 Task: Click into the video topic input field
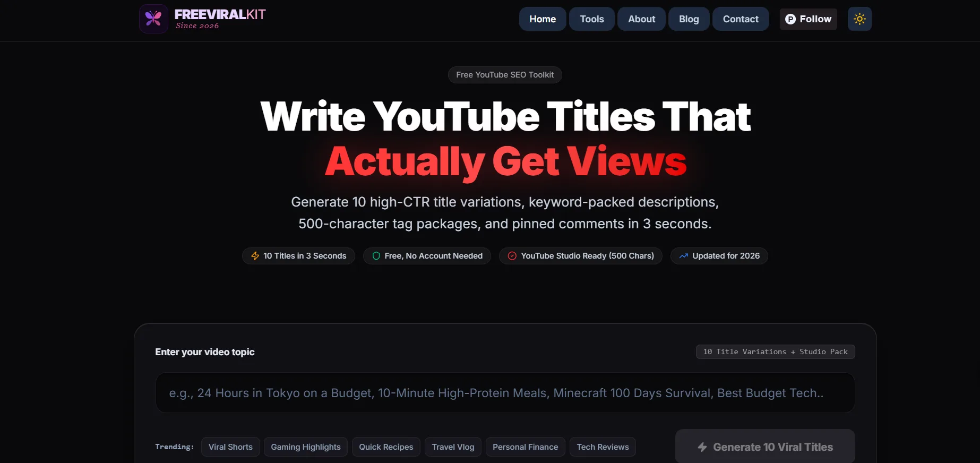(x=505, y=393)
